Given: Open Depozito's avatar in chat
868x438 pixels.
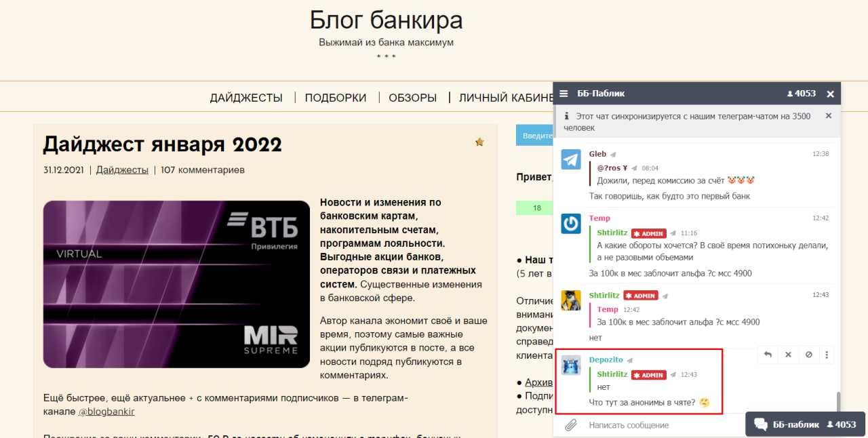Looking at the screenshot, I should (x=571, y=365).
